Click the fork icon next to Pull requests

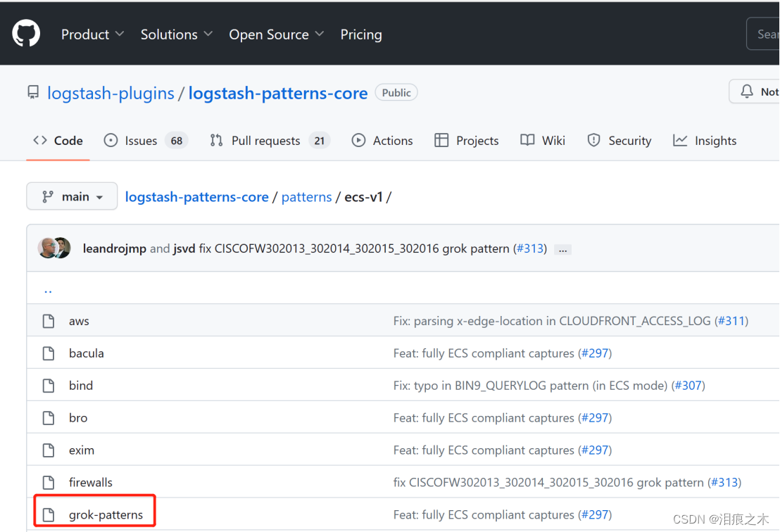tap(217, 140)
